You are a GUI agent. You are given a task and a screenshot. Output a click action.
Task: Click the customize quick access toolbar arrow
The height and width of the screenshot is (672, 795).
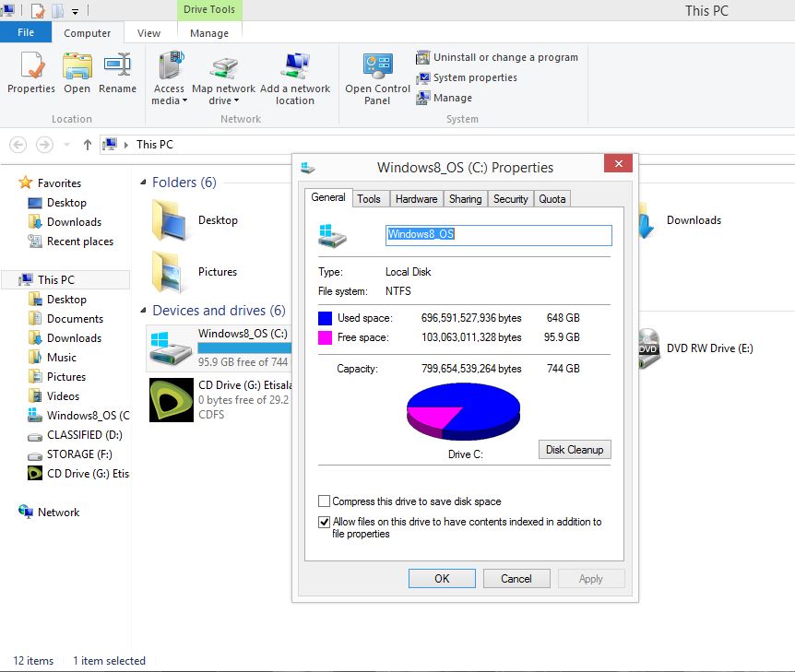point(75,11)
